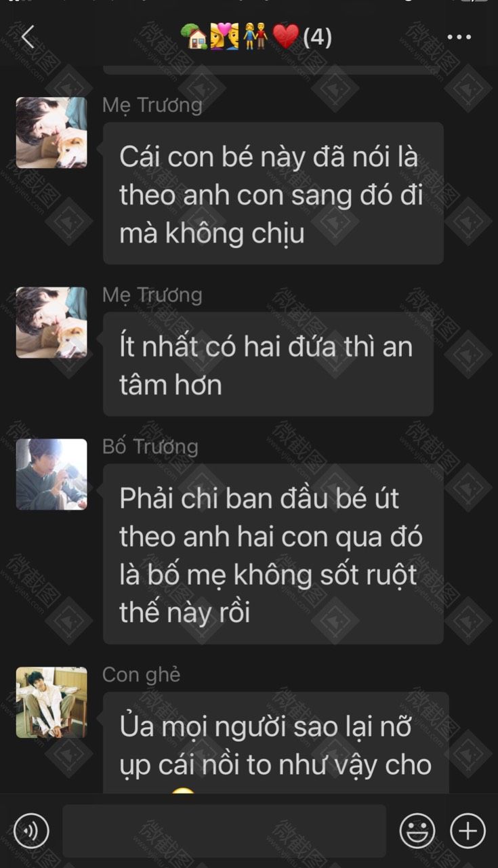Tap the back arrow to leave chat
The height and width of the screenshot is (868, 498).
(28, 37)
